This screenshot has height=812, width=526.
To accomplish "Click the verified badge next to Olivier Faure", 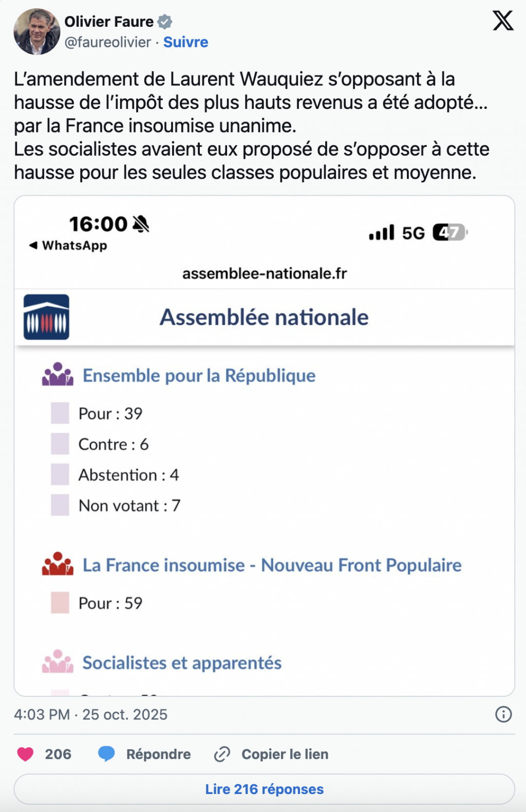I will (165, 22).
